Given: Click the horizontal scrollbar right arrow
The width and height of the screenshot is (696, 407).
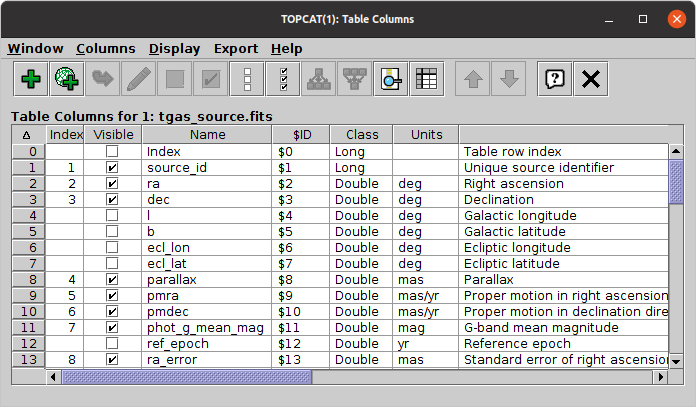Looking at the screenshot, I should click(x=659, y=378).
